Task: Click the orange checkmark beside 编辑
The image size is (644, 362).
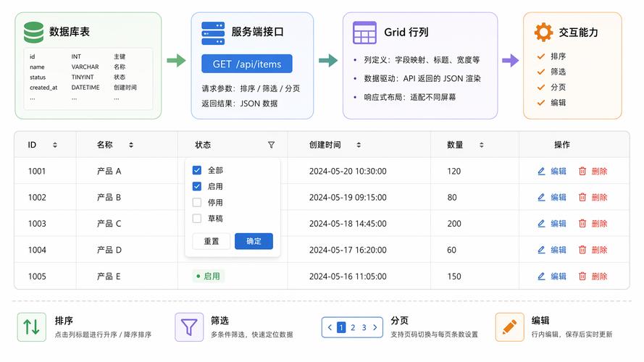Action: point(541,103)
